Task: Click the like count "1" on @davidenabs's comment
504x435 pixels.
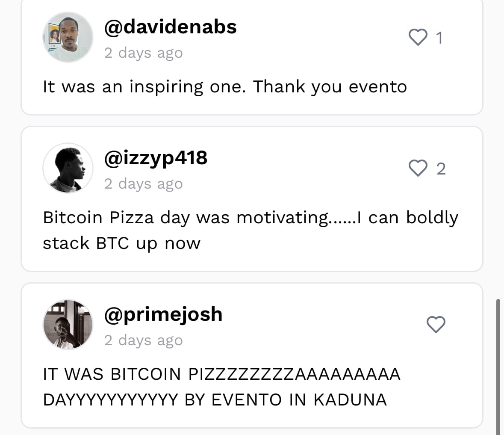Action: [439, 38]
